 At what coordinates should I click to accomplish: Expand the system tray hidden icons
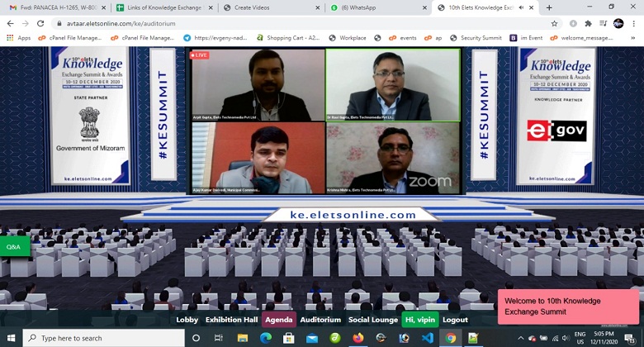click(x=522, y=338)
